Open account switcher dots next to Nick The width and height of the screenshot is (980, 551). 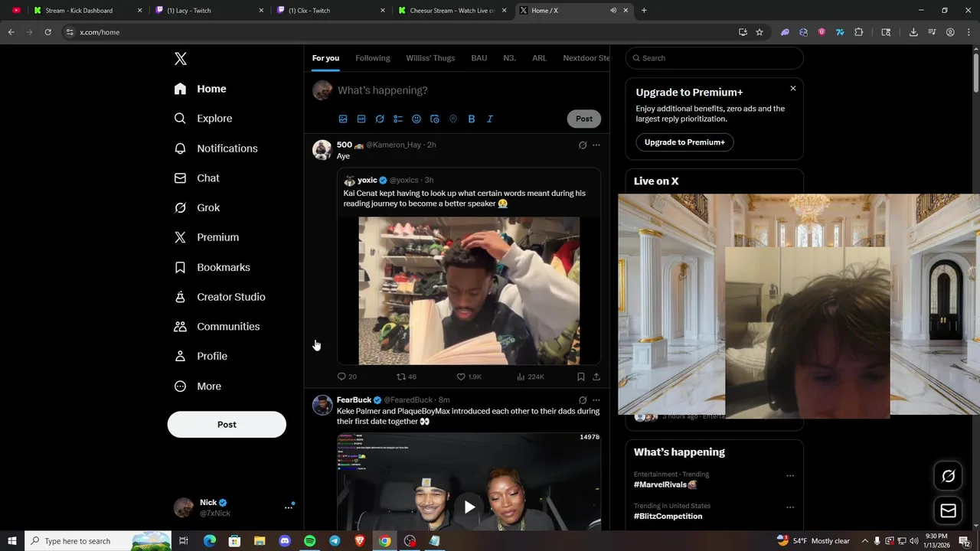[289, 507]
